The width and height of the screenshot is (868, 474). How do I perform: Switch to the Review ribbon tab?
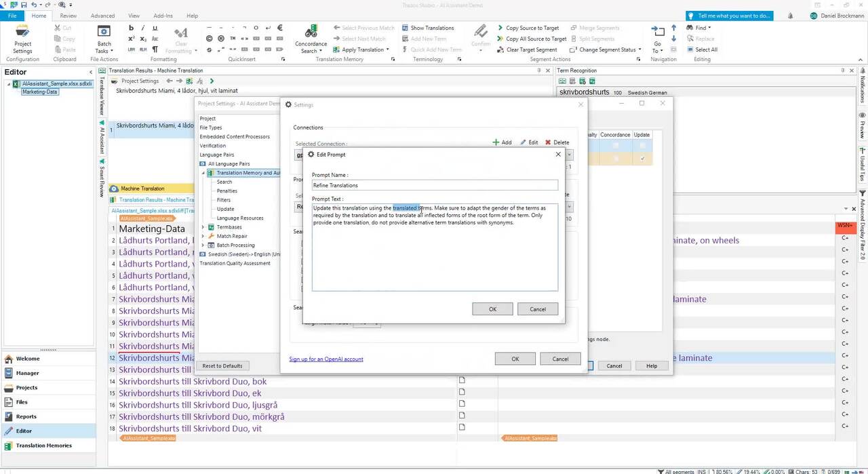pyautogui.click(x=68, y=16)
